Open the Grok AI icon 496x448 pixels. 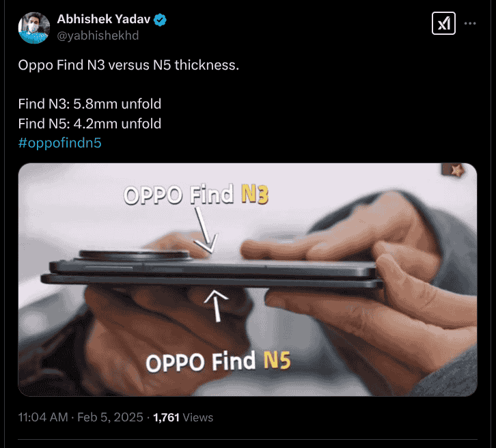click(x=443, y=23)
